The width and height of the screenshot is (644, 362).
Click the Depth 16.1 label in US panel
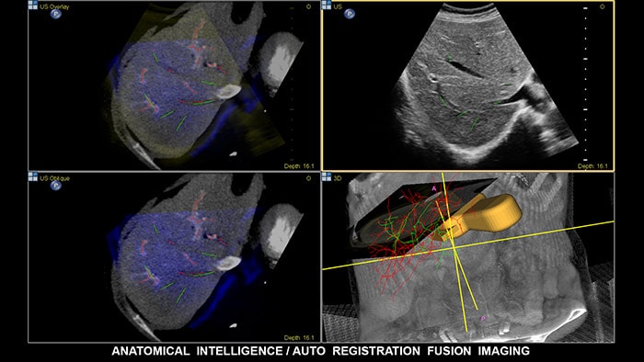tap(592, 166)
